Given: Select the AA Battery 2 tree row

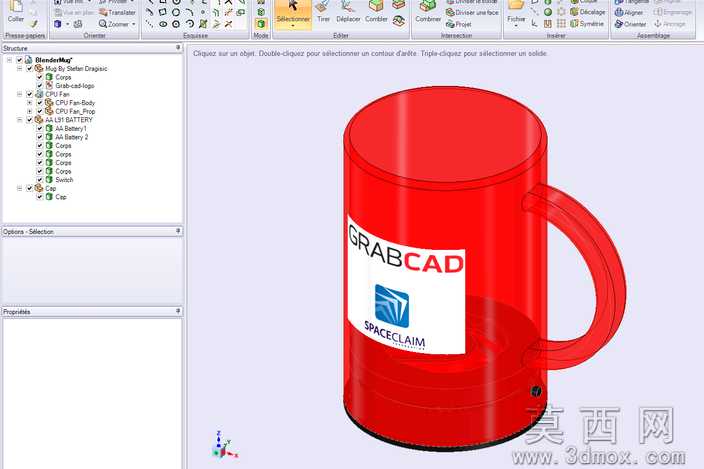Looking at the screenshot, I should (x=71, y=137).
